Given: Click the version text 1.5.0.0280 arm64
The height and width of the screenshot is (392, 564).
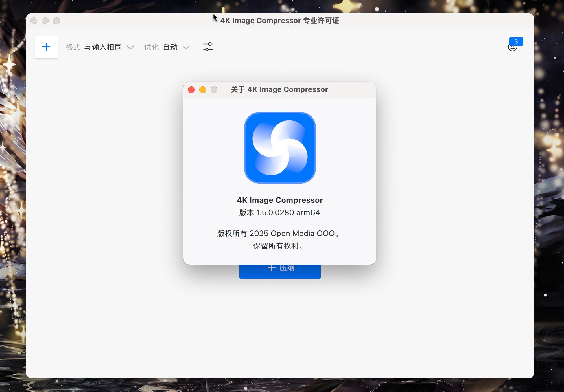Looking at the screenshot, I should pyautogui.click(x=279, y=213).
